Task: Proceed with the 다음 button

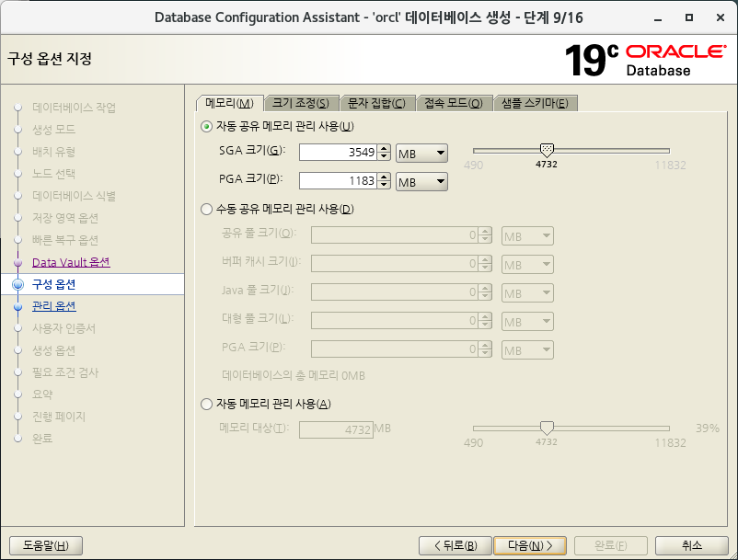Action: pos(530,545)
